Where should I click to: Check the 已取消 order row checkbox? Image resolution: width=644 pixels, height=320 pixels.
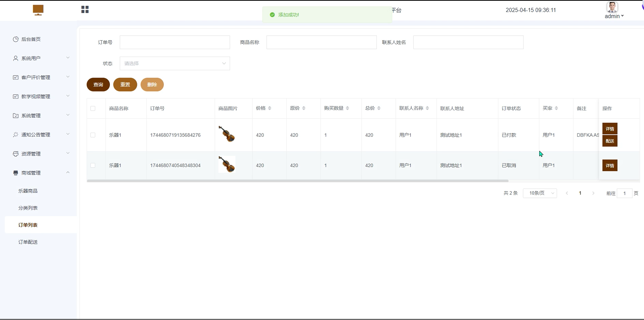(93, 165)
